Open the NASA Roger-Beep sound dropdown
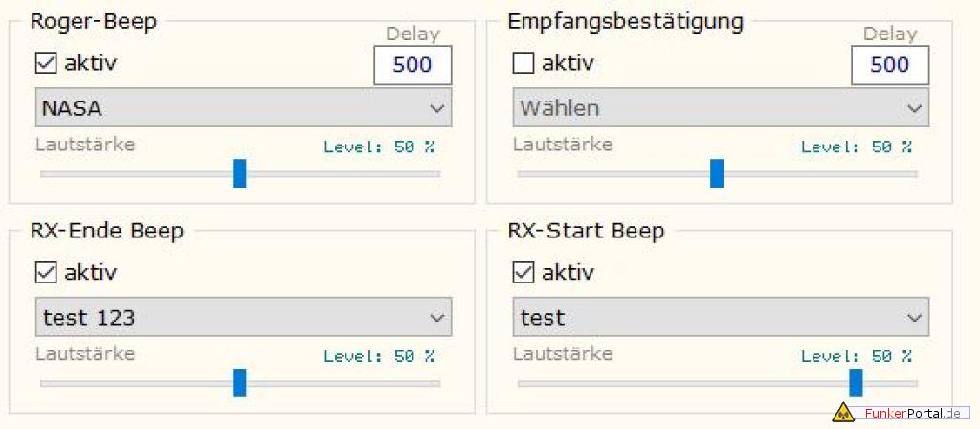 click(243, 108)
